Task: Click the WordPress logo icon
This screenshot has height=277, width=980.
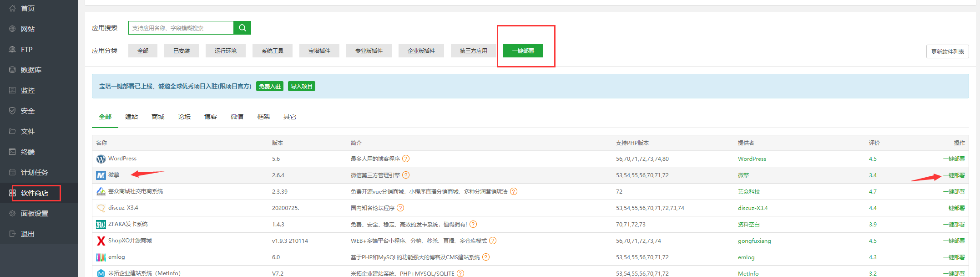Action: coord(101,159)
